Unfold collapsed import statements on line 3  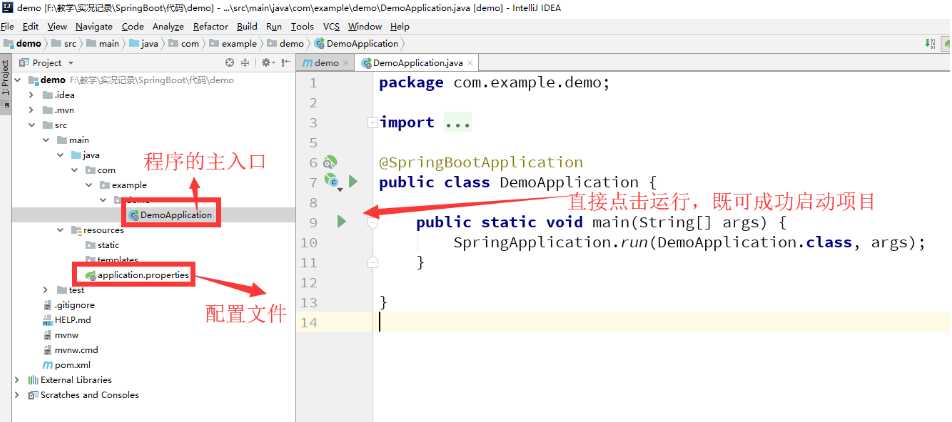372,123
